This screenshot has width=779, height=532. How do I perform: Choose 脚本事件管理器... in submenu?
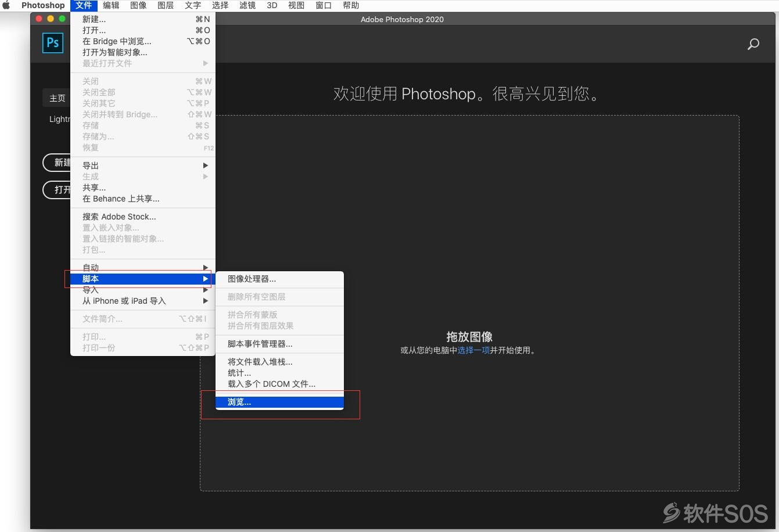(279, 344)
